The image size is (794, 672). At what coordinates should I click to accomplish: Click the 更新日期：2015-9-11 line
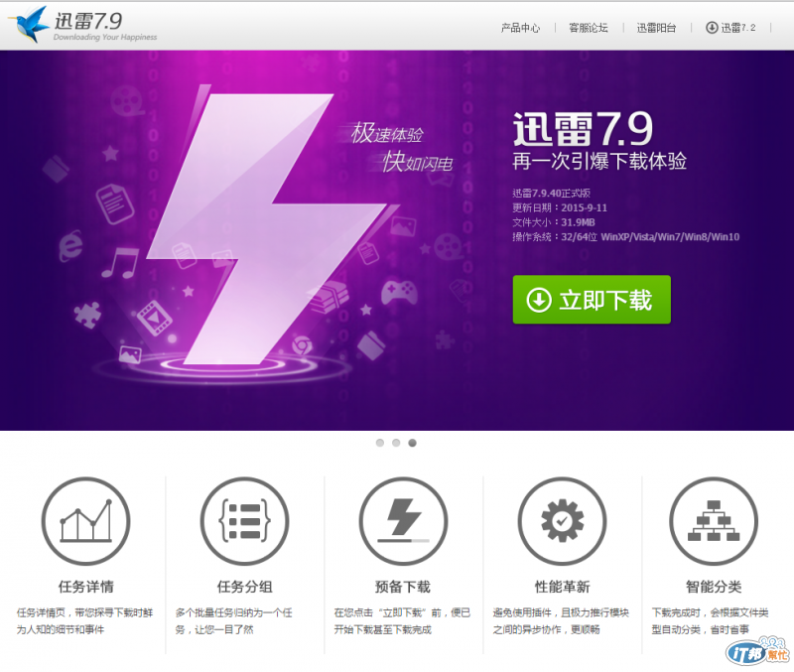560,207
